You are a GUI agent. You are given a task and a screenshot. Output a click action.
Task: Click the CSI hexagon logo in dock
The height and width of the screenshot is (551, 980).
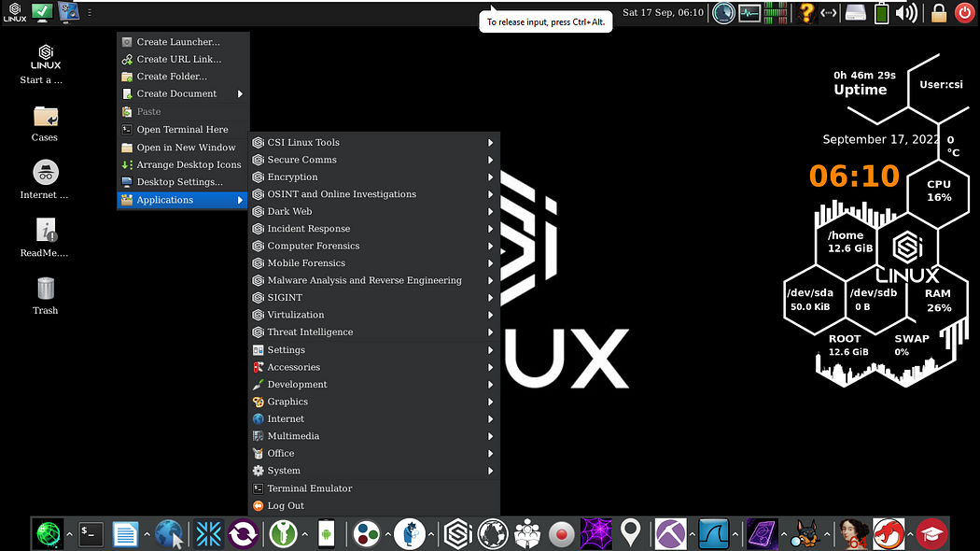pyautogui.click(x=457, y=535)
